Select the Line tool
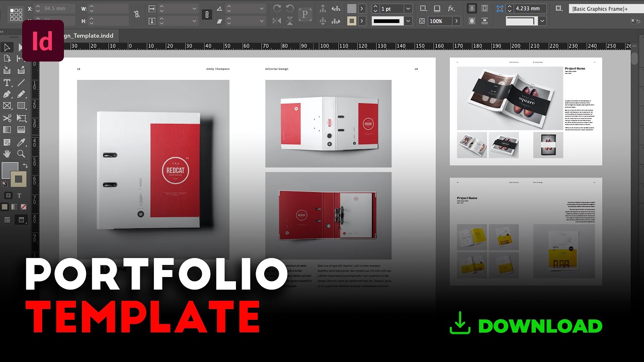The image size is (644, 362). (x=21, y=83)
